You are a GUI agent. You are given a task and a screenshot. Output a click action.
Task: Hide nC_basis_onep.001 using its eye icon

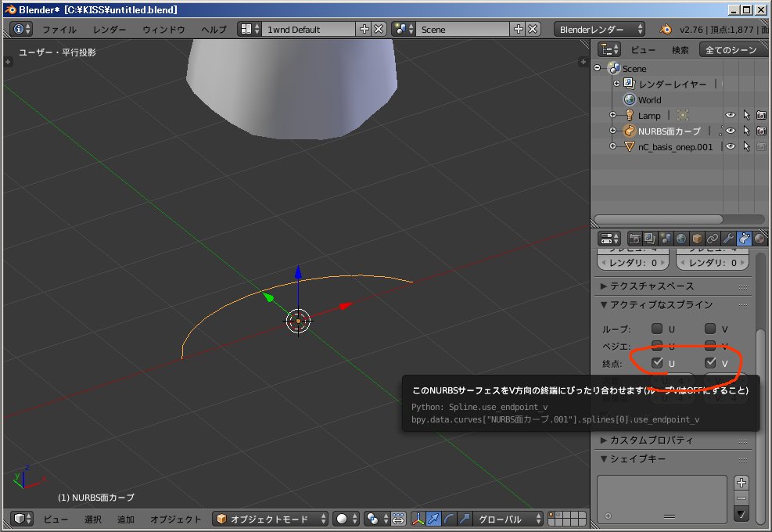point(731,147)
